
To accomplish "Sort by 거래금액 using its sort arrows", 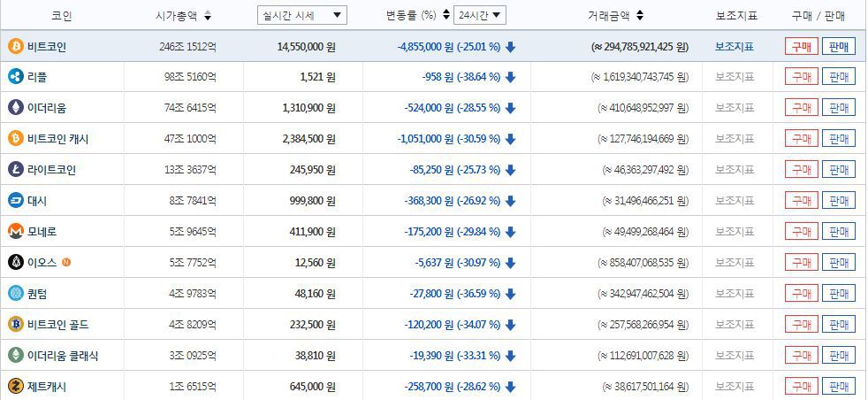I will [x=640, y=16].
